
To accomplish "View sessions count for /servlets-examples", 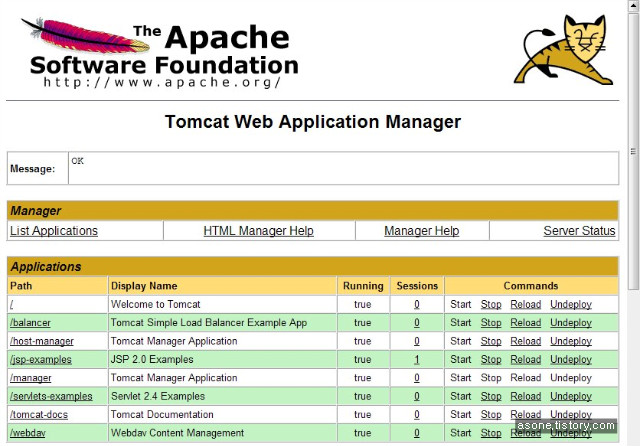I will click(x=417, y=396).
